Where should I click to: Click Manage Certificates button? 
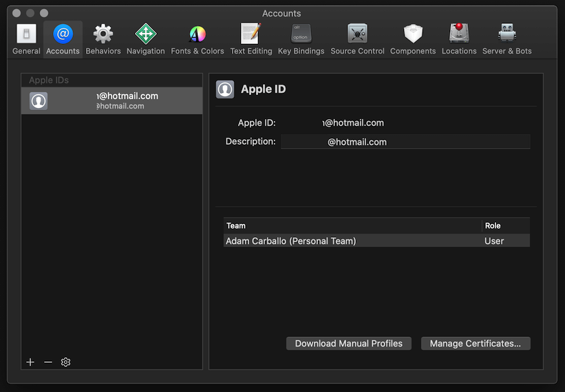tap(475, 343)
